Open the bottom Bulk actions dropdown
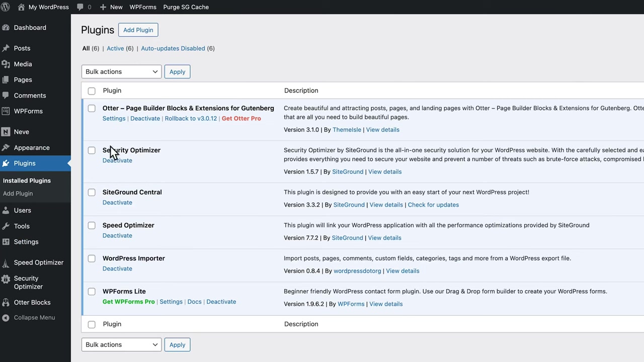 coord(121,344)
